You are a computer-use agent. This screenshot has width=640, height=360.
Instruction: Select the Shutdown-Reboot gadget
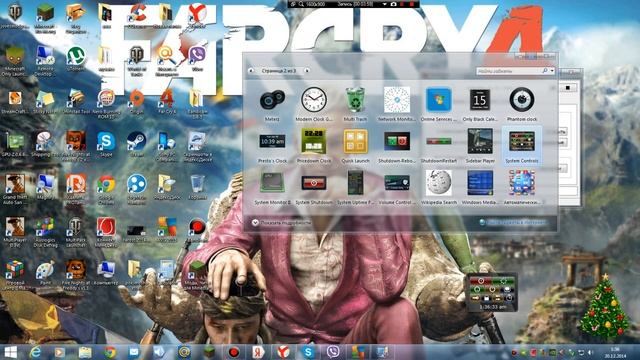click(x=397, y=146)
